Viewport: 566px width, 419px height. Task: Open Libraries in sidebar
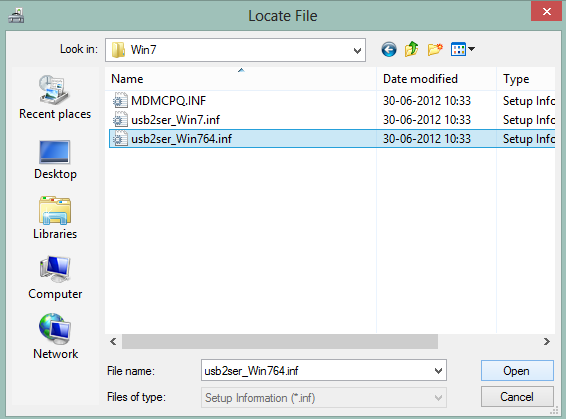[55, 218]
